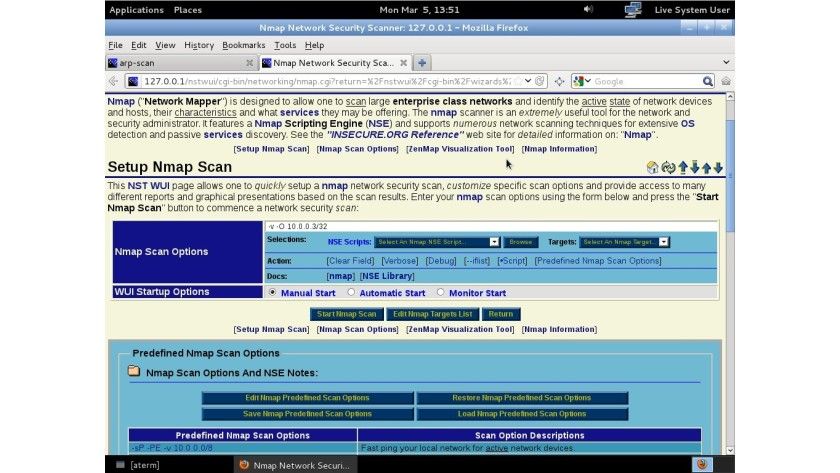This screenshot has width=840, height=473.
Task: Open the Applications menu in top panel
Action: [136, 10]
